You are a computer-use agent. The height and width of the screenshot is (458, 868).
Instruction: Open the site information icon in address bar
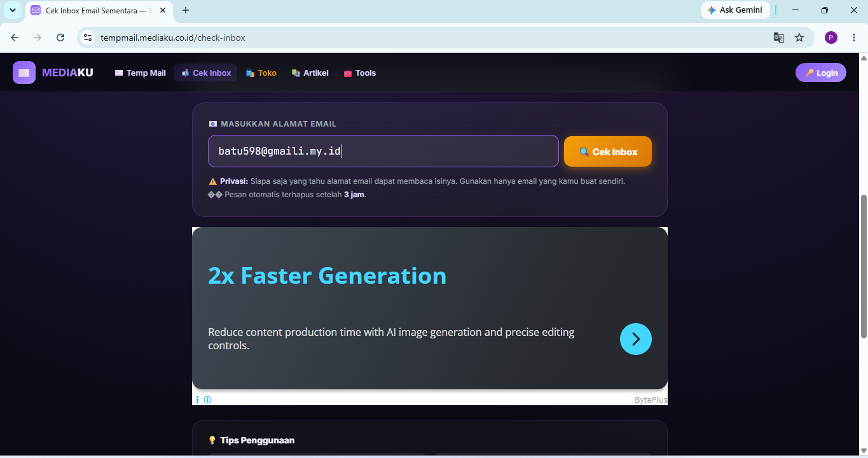point(88,38)
